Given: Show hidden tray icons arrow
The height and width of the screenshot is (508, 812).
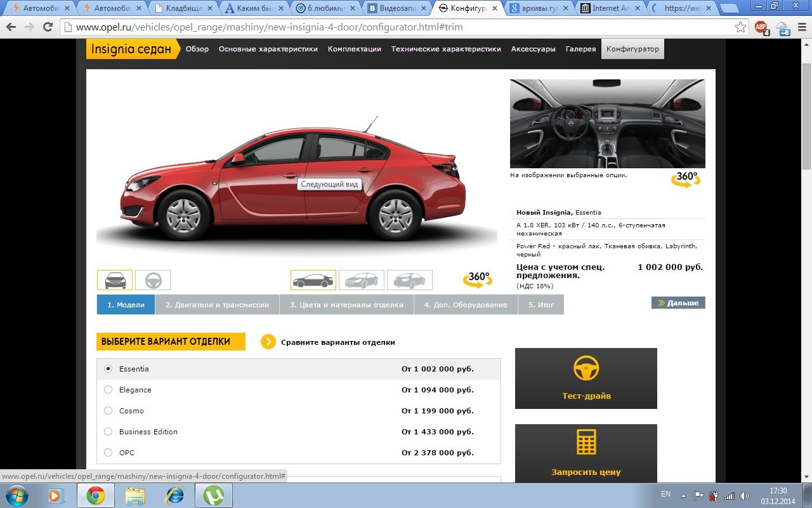Looking at the screenshot, I should pos(684,495).
